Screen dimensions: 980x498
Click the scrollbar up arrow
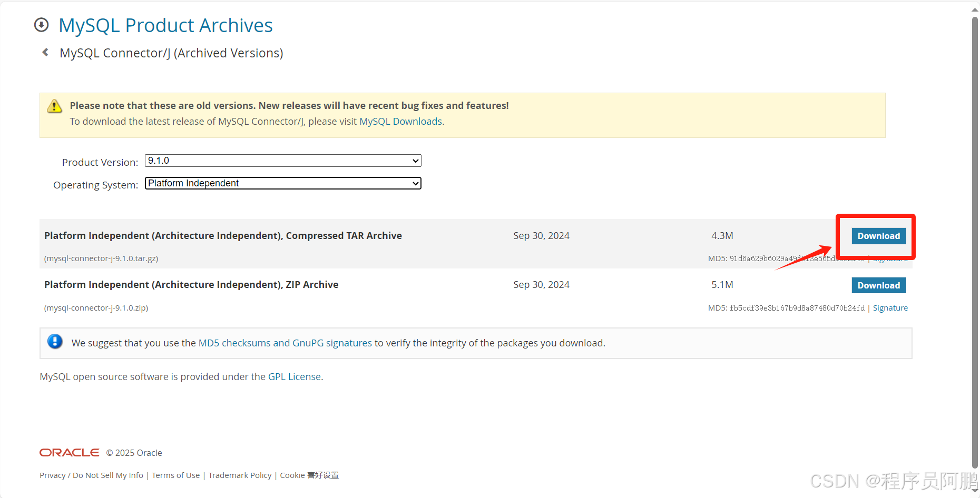pos(975,9)
